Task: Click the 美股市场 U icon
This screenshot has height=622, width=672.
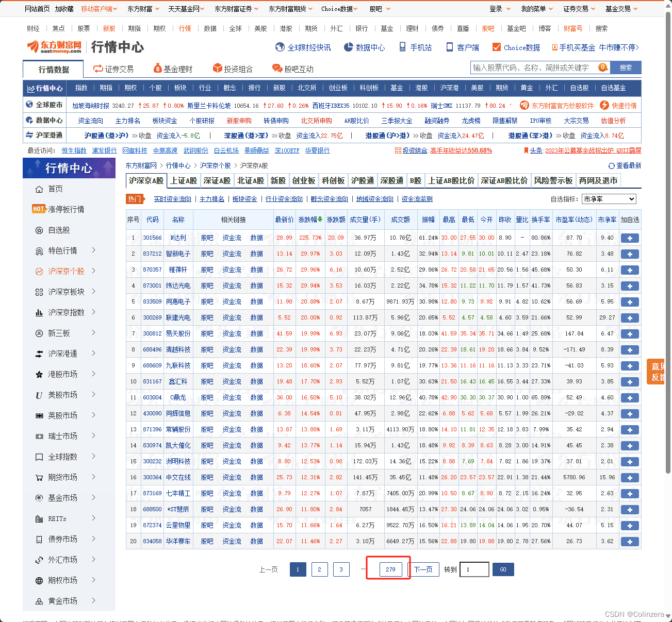Action: (39, 395)
